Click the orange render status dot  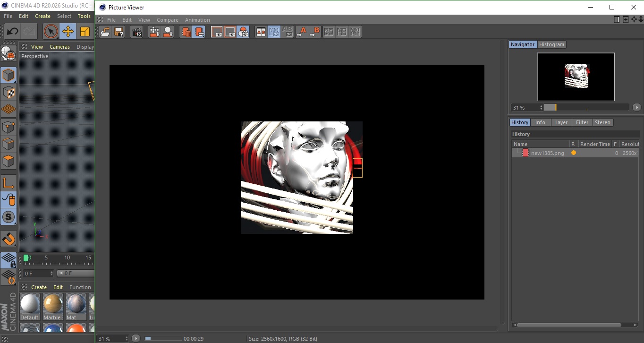click(x=574, y=153)
